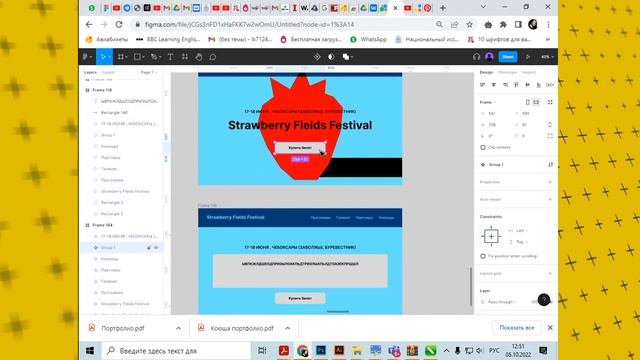640x360 pixels.
Task: Align left in Design panel
Action: pyautogui.click(x=482, y=85)
